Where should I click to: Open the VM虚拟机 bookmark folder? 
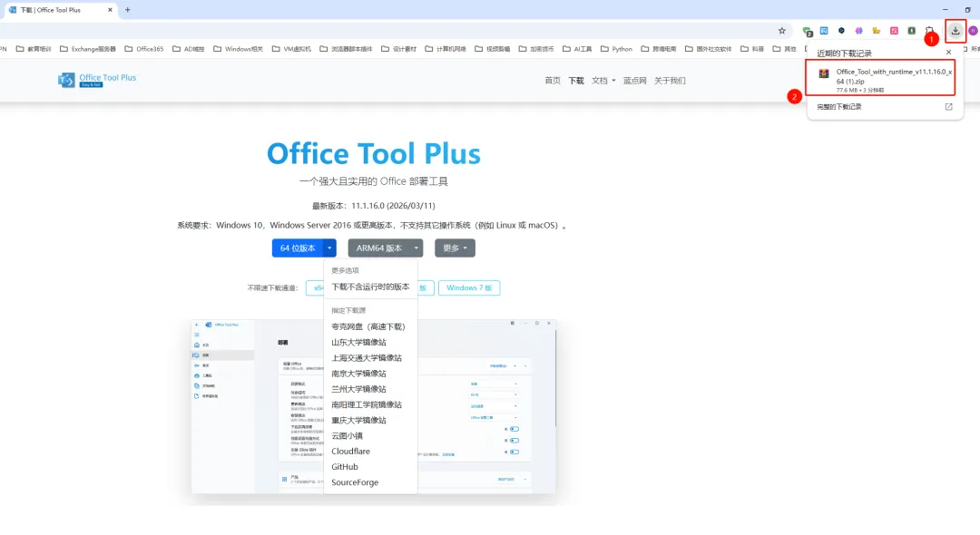click(x=291, y=49)
